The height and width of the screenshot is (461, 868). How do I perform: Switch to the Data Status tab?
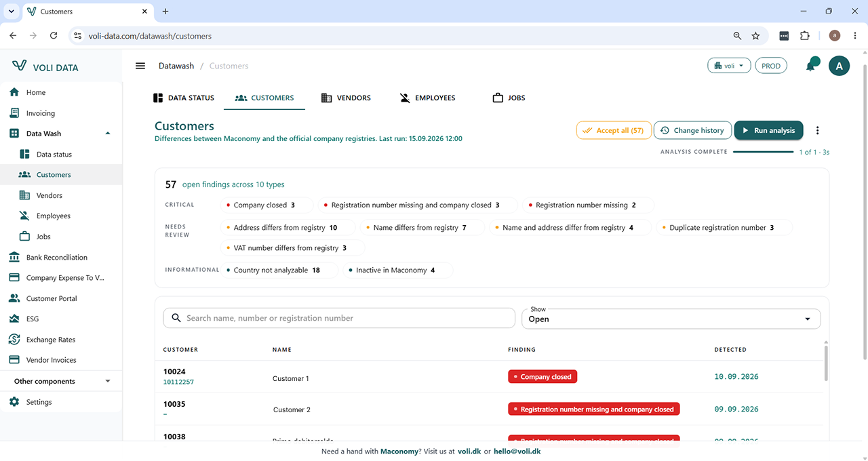[x=184, y=98]
